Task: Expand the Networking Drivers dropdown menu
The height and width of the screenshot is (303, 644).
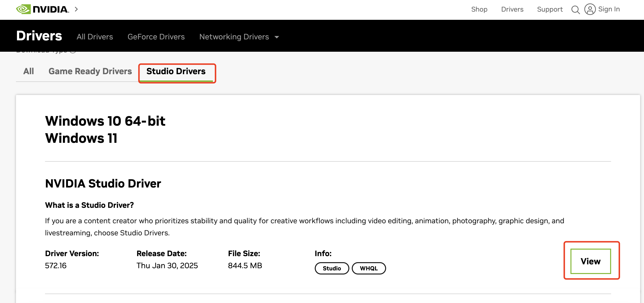Action: (x=234, y=37)
